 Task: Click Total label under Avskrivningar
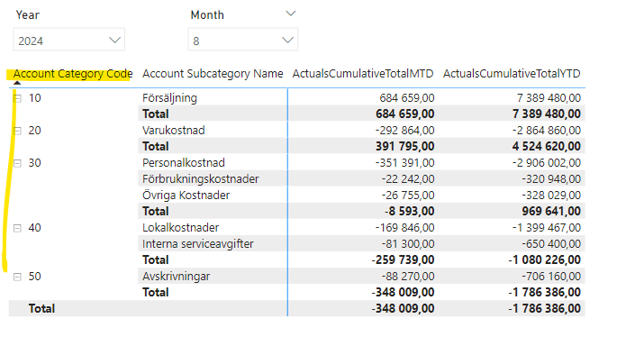pyautogui.click(x=155, y=292)
